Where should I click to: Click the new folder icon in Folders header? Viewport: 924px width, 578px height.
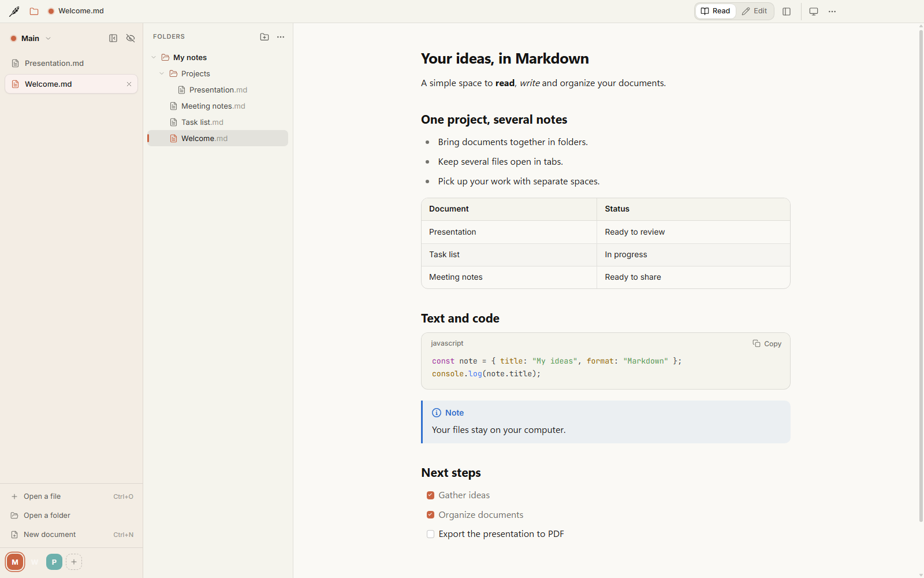264,36
